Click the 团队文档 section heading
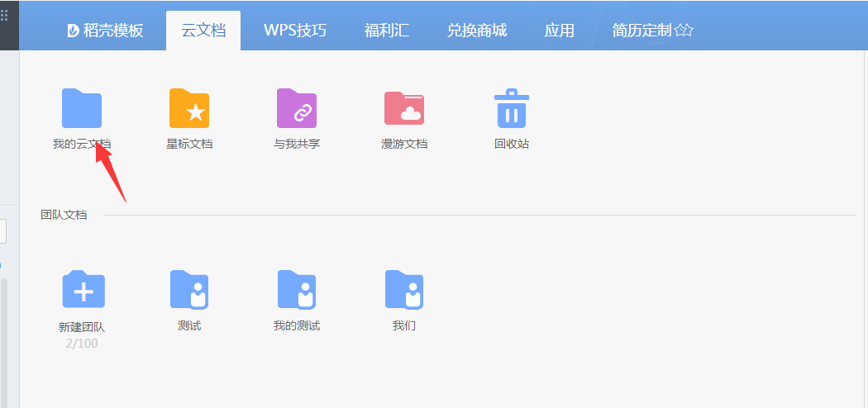 pyautogui.click(x=64, y=216)
